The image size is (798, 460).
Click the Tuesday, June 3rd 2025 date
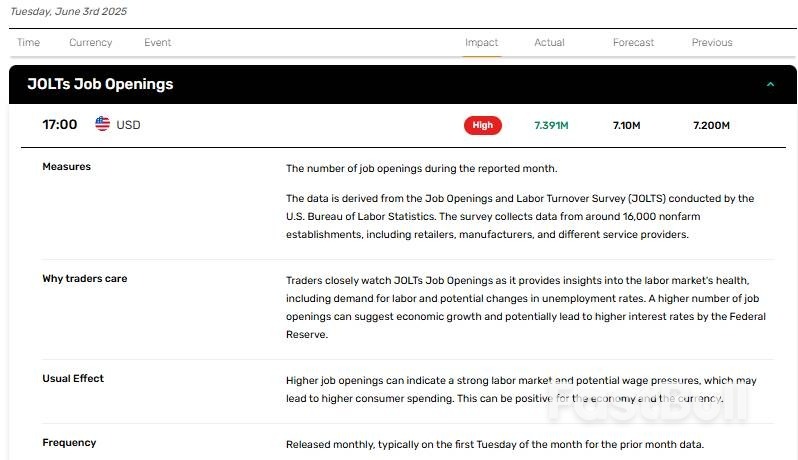68,12
